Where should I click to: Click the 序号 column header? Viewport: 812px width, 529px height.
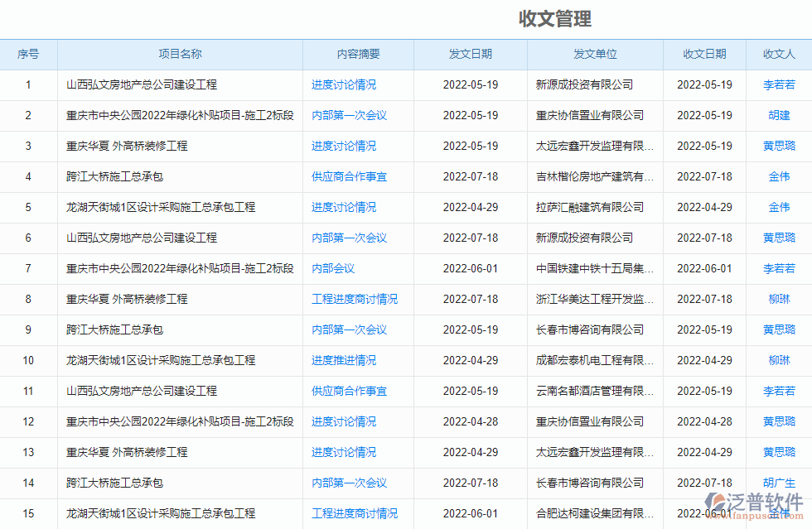(28, 54)
